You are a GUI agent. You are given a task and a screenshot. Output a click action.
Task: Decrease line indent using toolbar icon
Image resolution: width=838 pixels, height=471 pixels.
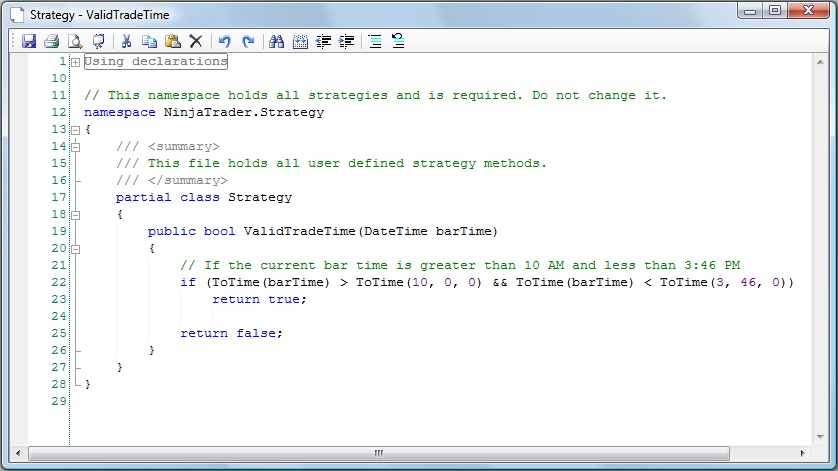(324, 41)
